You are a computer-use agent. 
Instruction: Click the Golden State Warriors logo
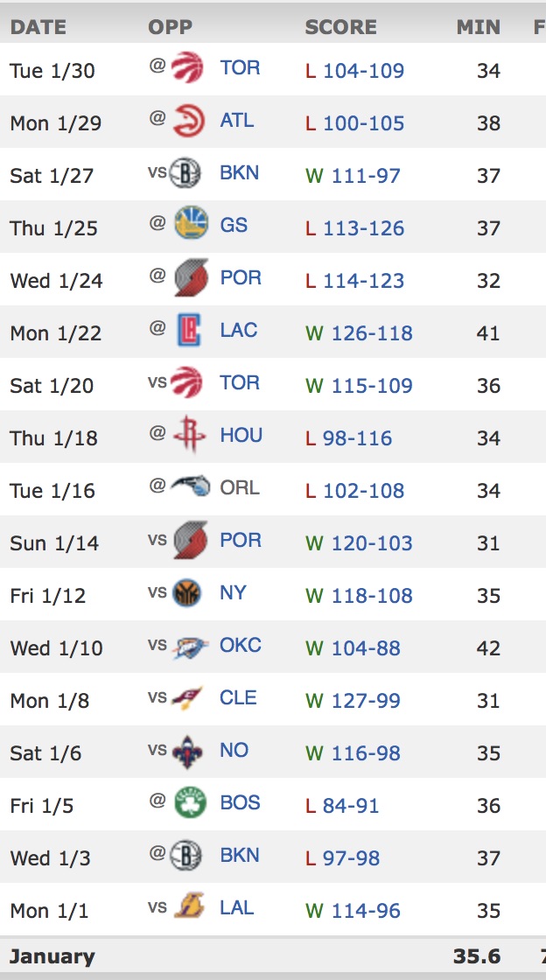[190, 225]
